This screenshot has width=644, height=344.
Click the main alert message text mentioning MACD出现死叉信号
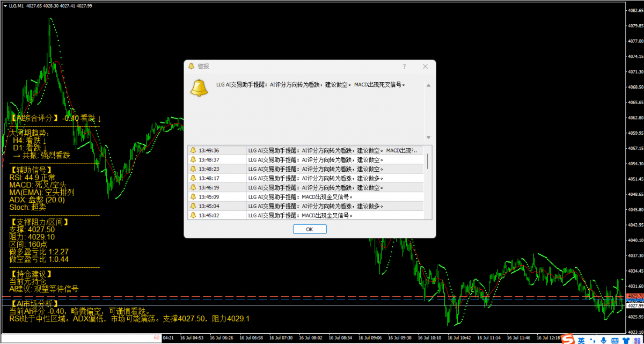(x=310, y=84)
